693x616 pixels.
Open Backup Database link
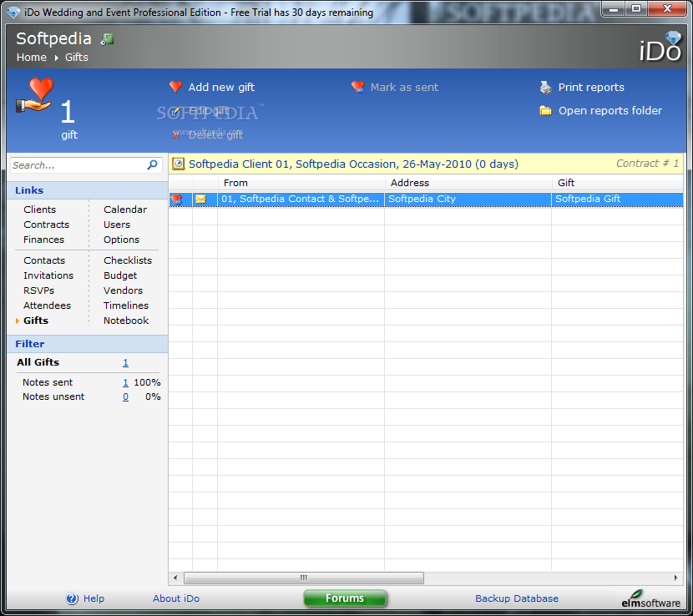[x=517, y=598]
